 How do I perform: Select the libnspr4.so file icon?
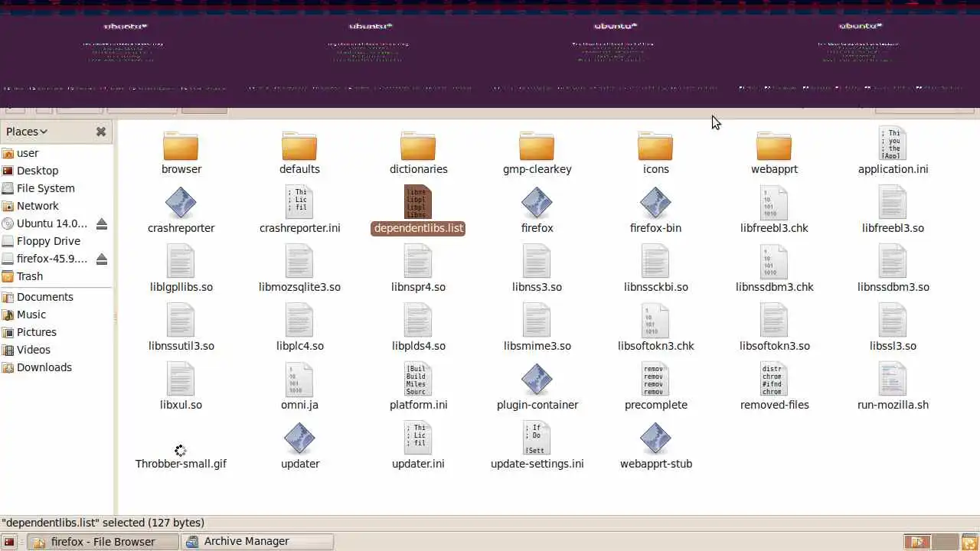point(418,262)
